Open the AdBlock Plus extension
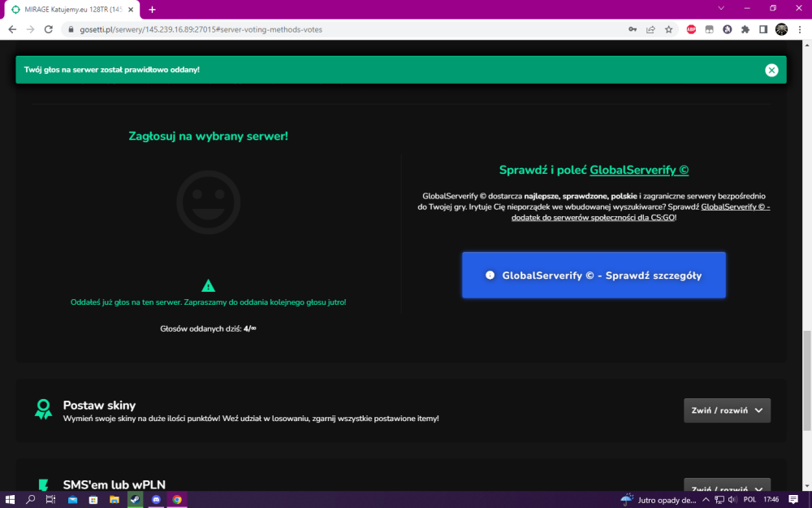 691,29
